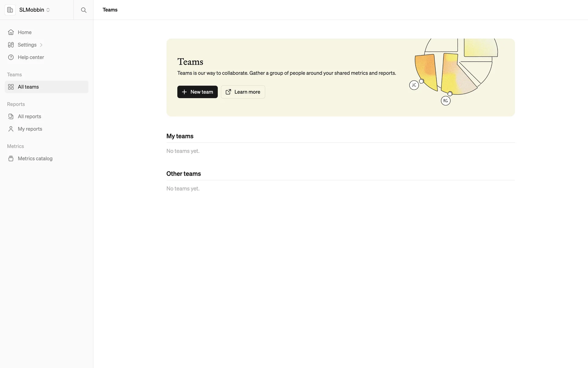Viewport: 588px width, 368px height.
Task: Click the workspace building icon
Action: [x=10, y=10]
